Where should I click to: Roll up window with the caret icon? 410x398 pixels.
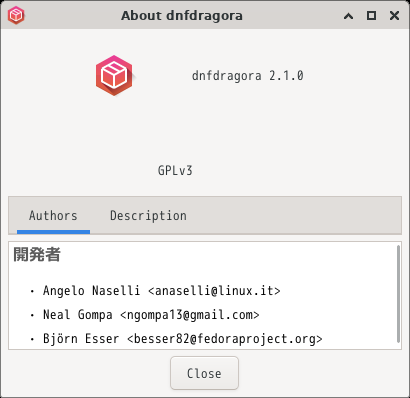coord(348,16)
